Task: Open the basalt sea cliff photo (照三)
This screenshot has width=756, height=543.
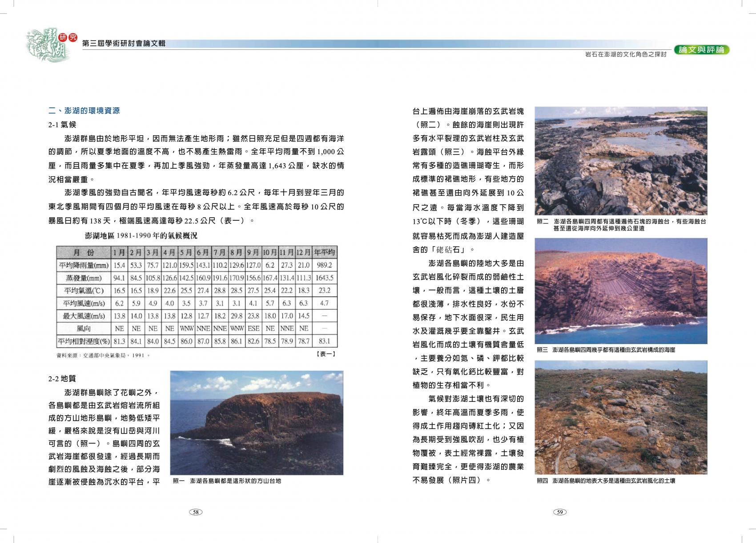Action: pos(620,291)
